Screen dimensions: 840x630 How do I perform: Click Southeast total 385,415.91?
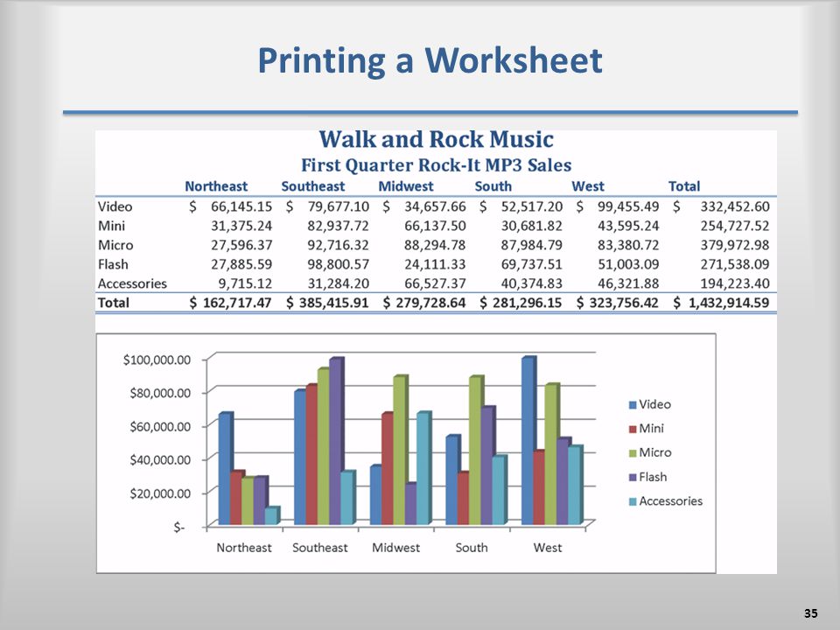pyautogui.click(x=334, y=304)
